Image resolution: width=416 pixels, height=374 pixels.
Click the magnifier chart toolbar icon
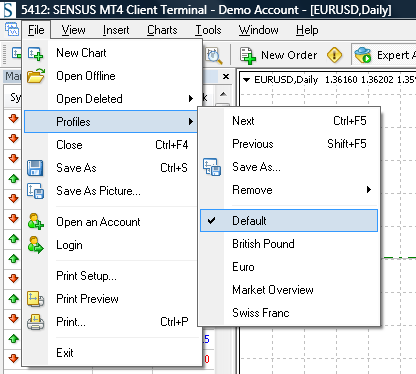pos(213,55)
